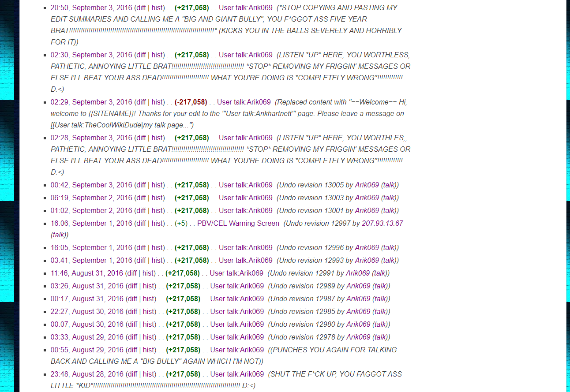View diff of the 23:48, August 28 entry
Screen dimensions: 570x392
coord(132,374)
